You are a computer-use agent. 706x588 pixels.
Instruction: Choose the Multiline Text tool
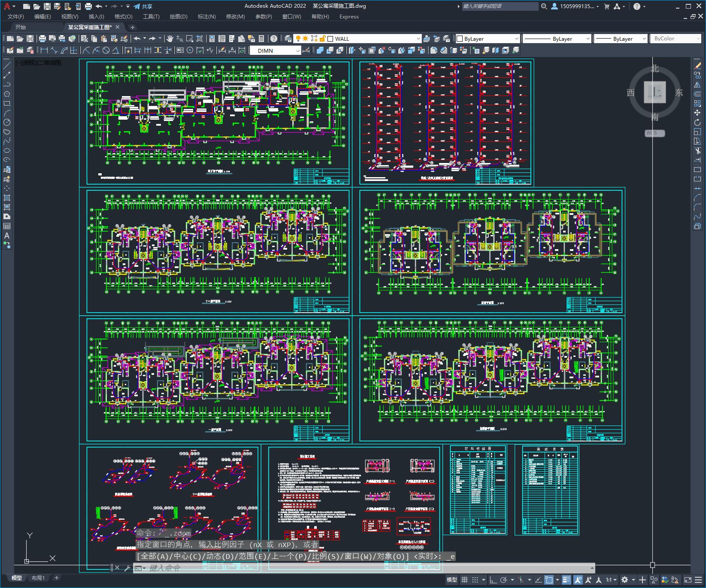point(7,235)
